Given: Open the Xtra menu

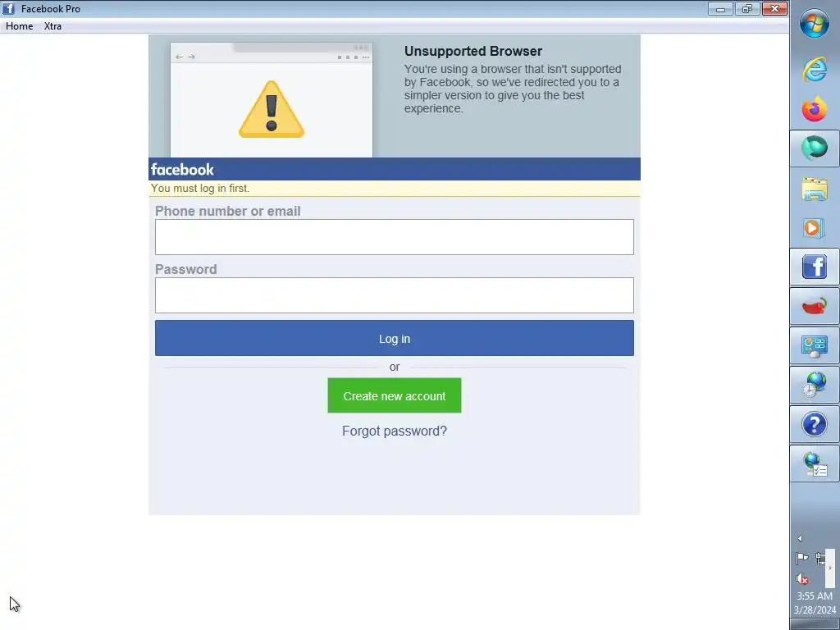Looking at the screenshot, I should point(52,26).
